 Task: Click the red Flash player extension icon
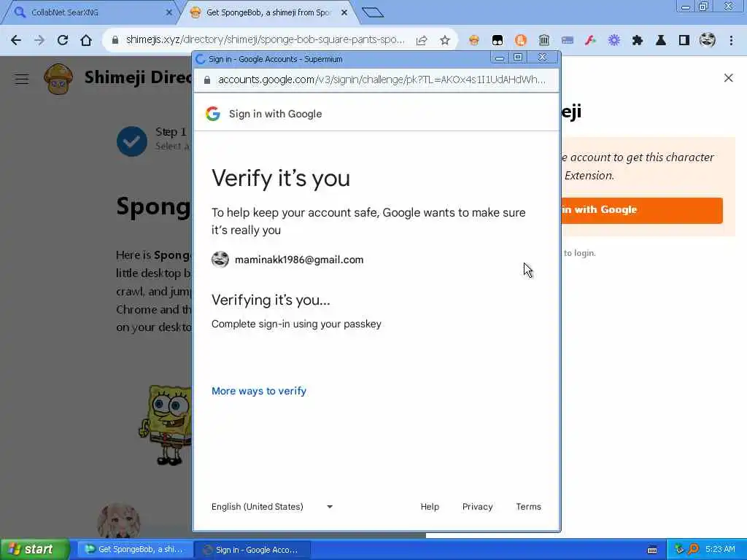591,41
